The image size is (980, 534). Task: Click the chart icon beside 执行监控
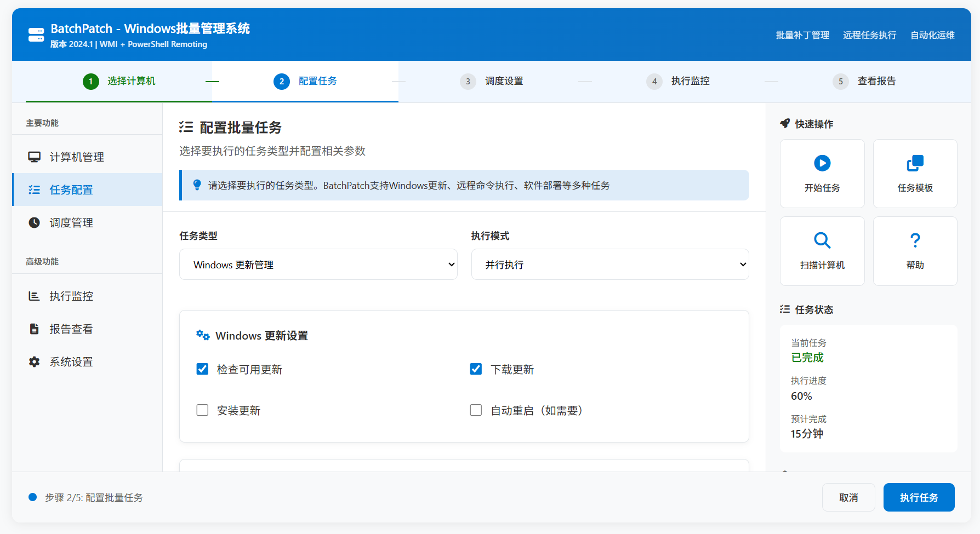34,296
